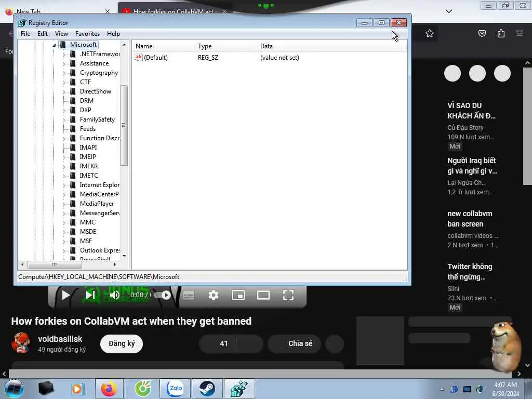532x399 pixels.
Task: Skip to the next YouTube video
Action: coord(90,295)
